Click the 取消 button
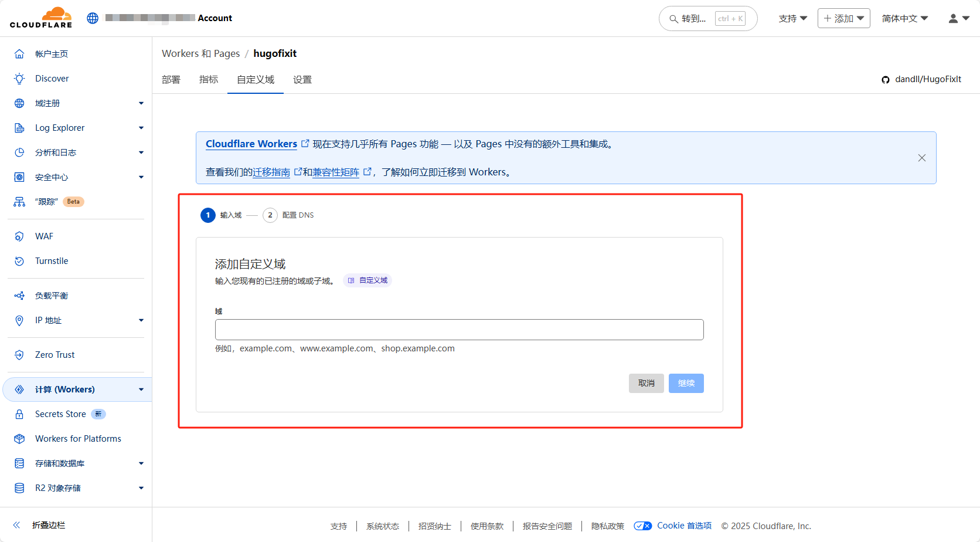 click(646, 383)
